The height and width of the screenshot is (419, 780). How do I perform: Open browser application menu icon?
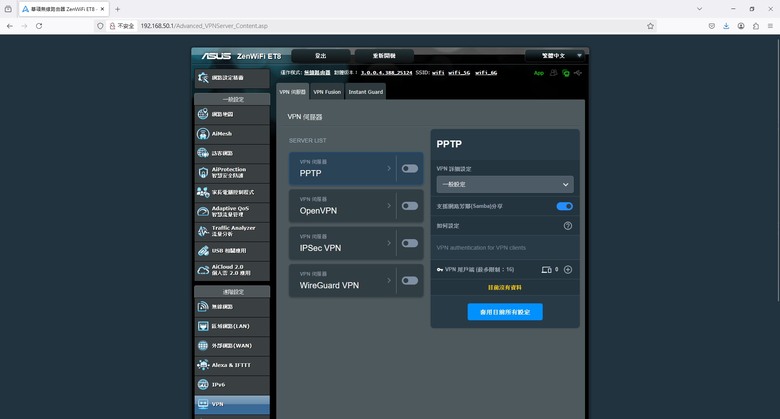coord(770,26)
